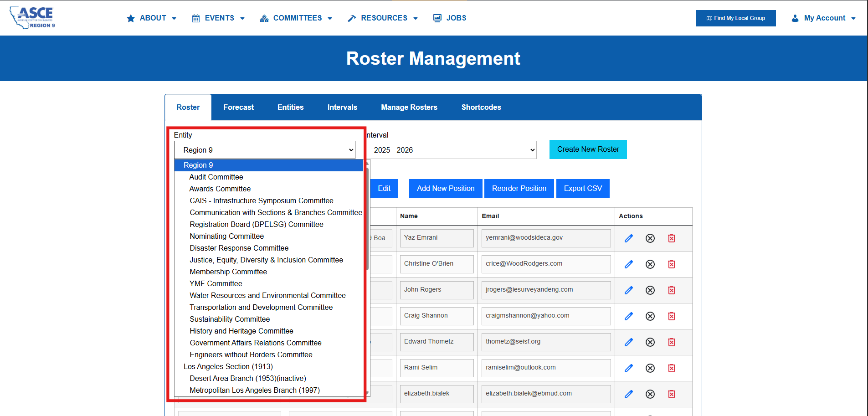Click circled X icon for Yaz Emrani
Viewport: 868px width, 416px height.
pyautogui.click(x=650, y=238)
